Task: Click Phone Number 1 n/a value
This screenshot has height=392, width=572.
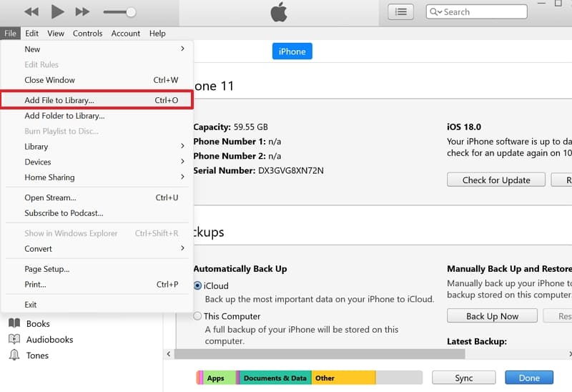Action: [x=275, y=142]
